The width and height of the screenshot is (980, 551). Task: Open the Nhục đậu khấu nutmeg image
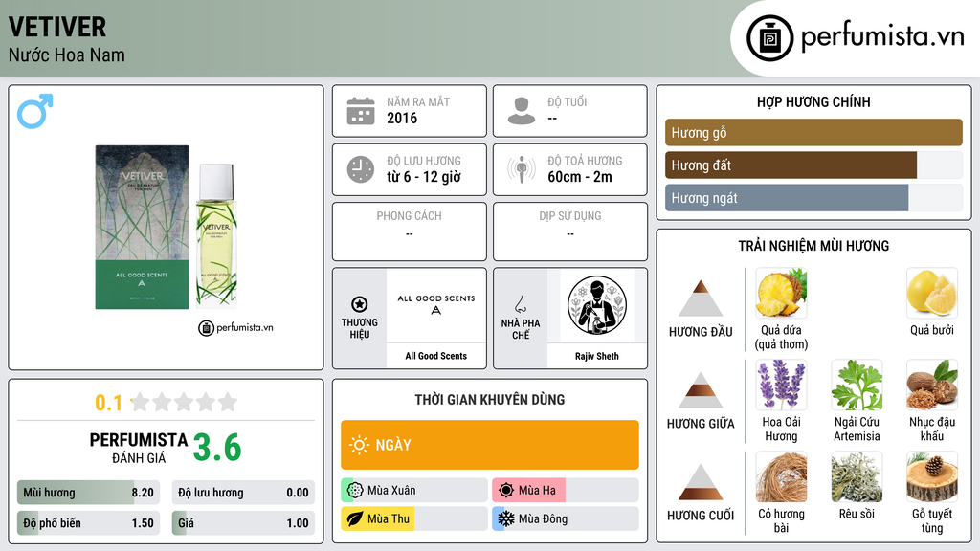click(x=932, y=385)
